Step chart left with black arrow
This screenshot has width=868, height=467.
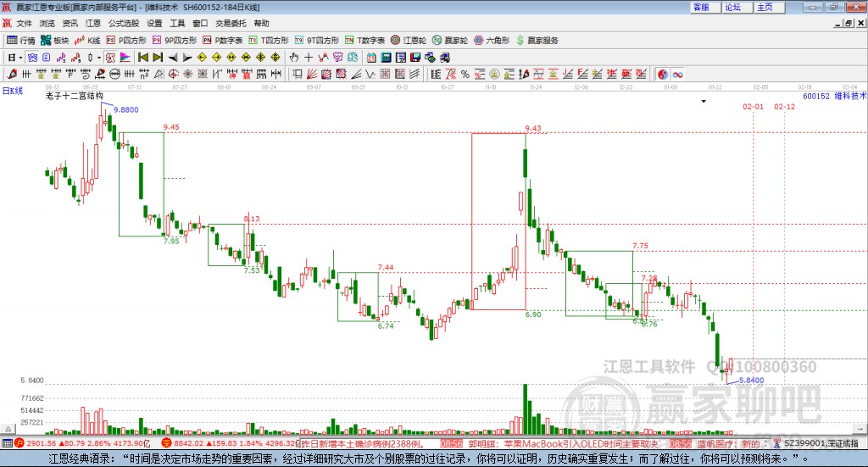[173, 58]
